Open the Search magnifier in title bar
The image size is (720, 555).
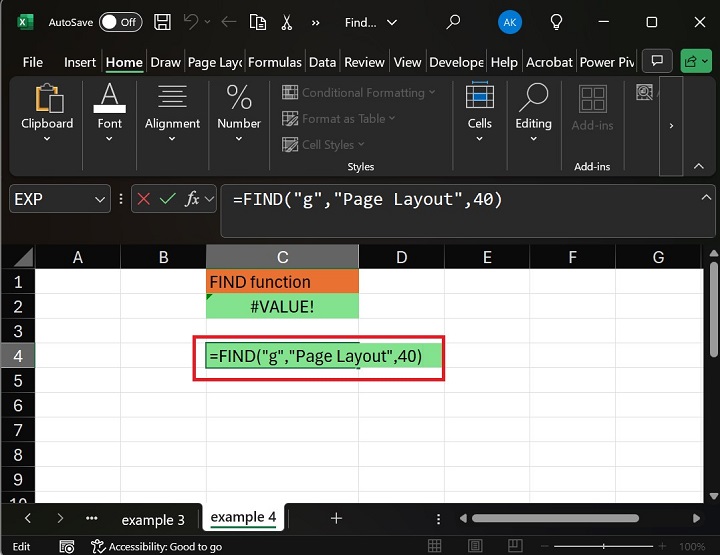pos(453,22)
